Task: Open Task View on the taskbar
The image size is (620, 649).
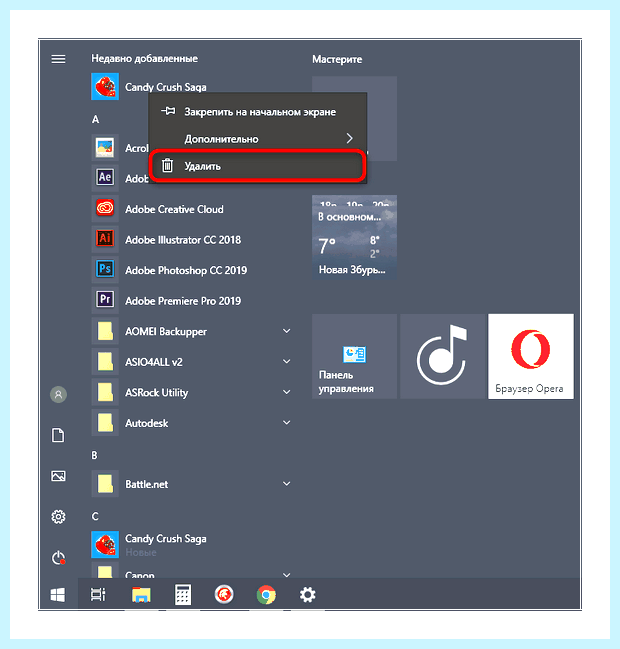Action: pyautogui.click(x=98, y=595)
